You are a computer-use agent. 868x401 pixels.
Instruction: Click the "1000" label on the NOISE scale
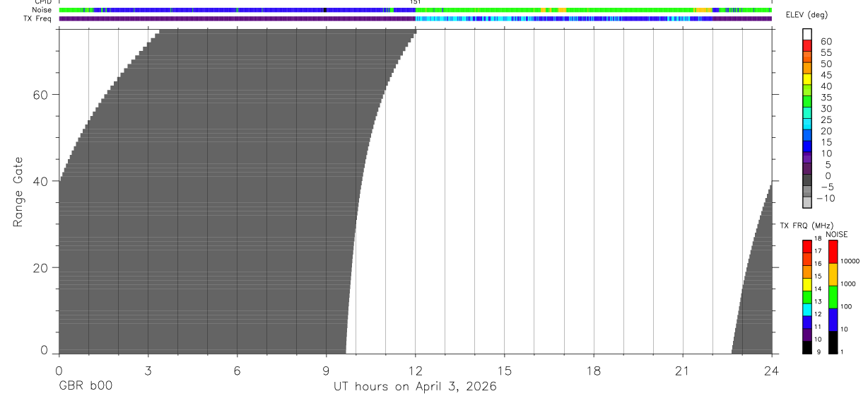pyautogui.click(x=849, y=284)
